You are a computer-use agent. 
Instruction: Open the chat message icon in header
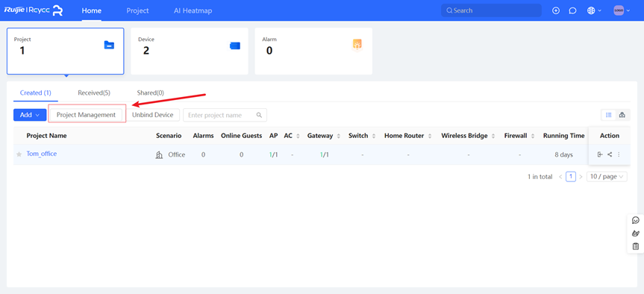[x=572, y=10]
